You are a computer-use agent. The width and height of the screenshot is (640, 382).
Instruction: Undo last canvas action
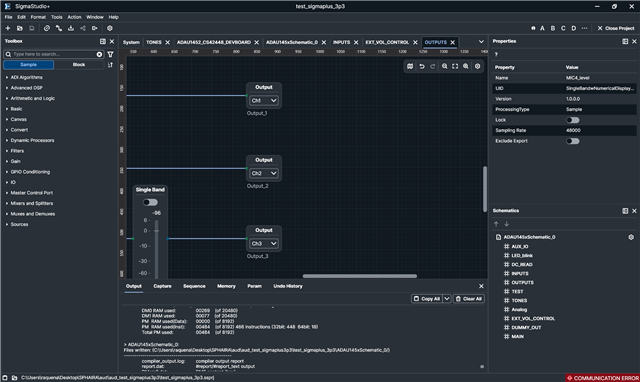(x=422, y=66)
